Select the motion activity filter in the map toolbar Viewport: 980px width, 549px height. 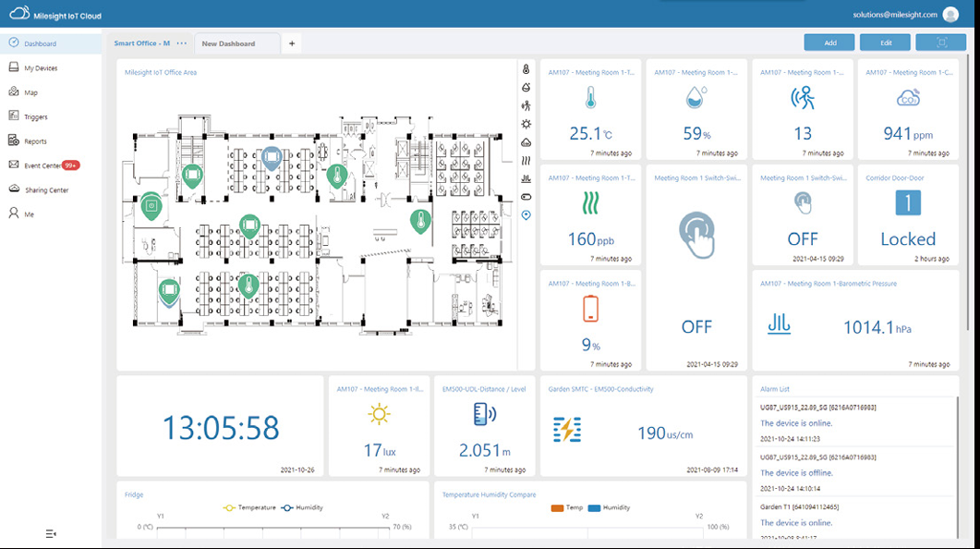click(x=526, y=105)
